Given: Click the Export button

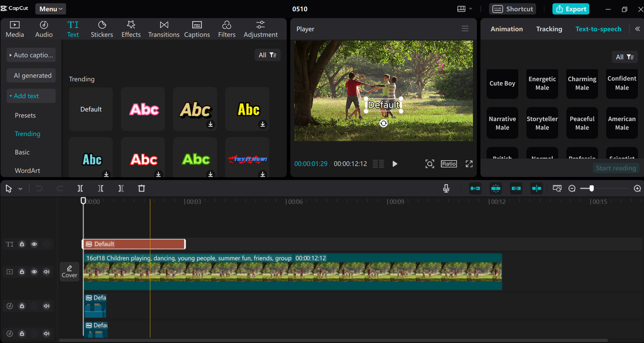Looking at the screenshot, I should coord(571,9).
